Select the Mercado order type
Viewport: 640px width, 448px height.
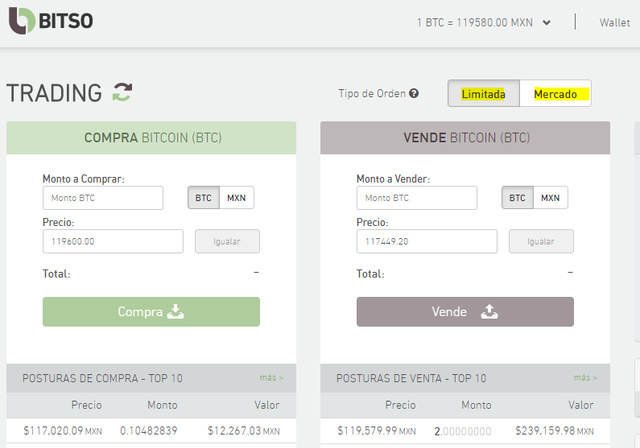[x=556, y=93]
